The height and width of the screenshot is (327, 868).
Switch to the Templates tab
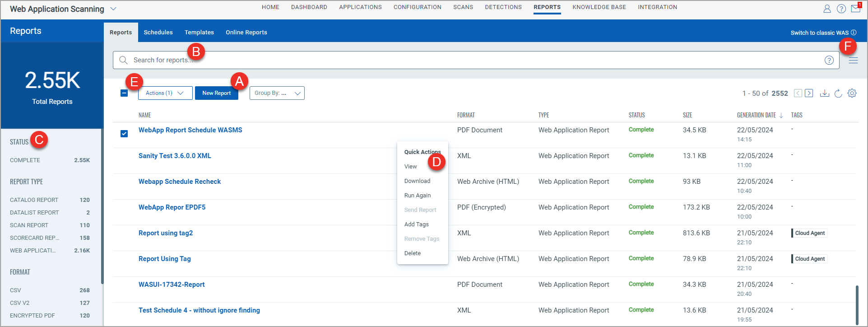tap(199, 33)
